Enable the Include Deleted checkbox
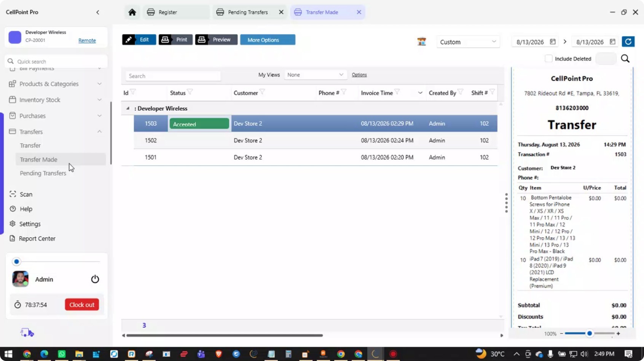The width and height of the screenshot is (644, 361). (x=548, y=59)
